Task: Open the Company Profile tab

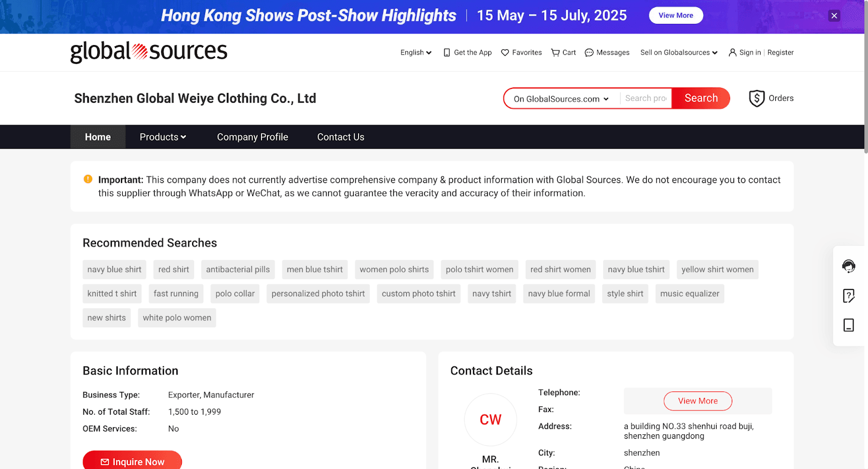Action: [252, 137]
